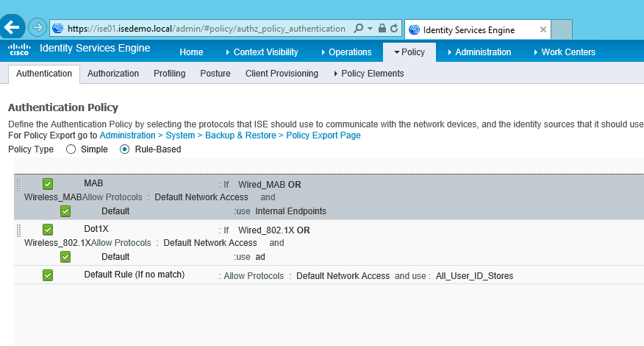Toggle the Default Rule checkbox
The height and width of the screenshot is (346, 644).
48,275
